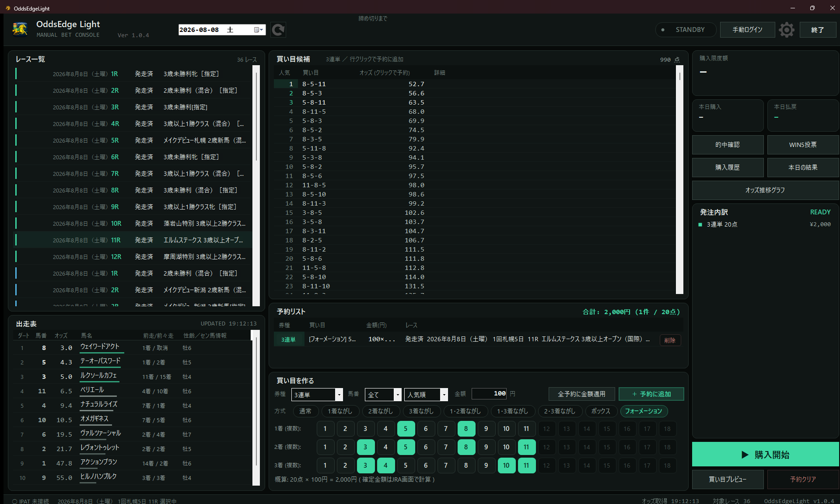Viewport: 840px width, 504px height.
Task: Select the 3着ながし method
Action: tap(421, 411)
